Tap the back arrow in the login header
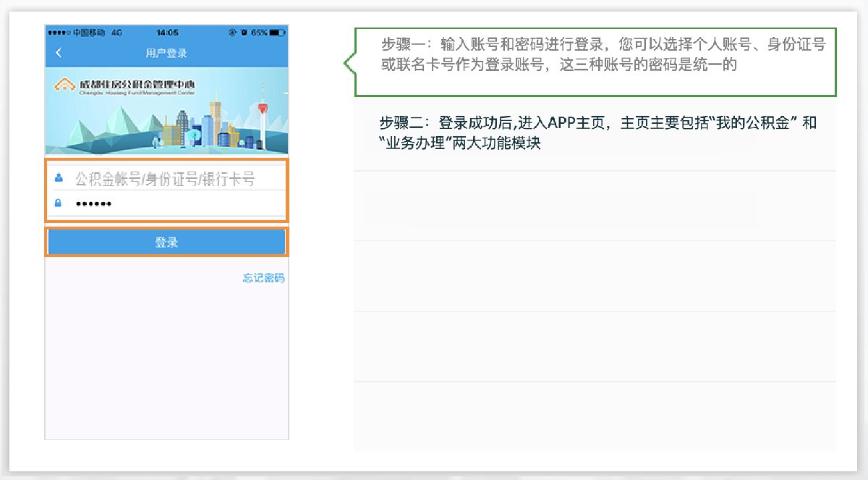 coord(59,53)
